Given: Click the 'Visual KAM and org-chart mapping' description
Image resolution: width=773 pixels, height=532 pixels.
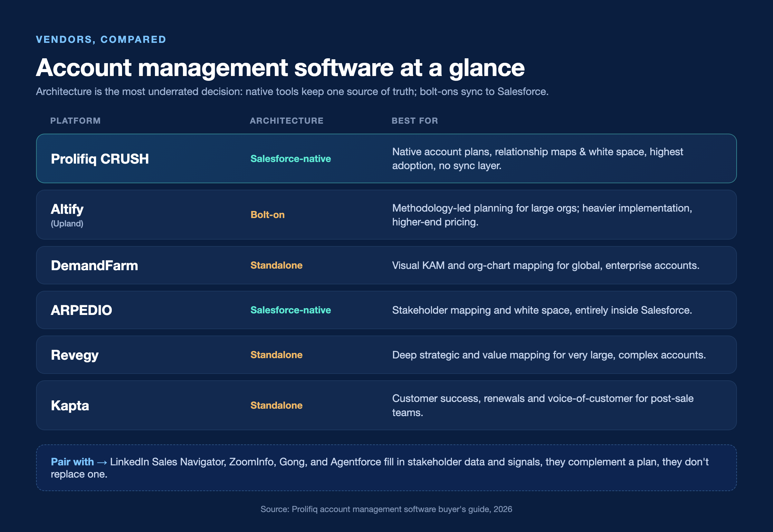Looking at the screenshot, I should [x=546, y=265].
